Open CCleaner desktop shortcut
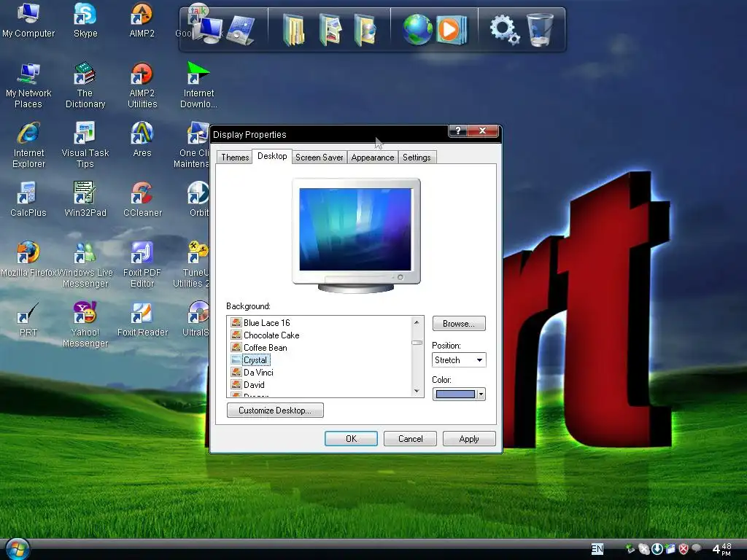Screen dimensions: 747x560 (142, 199)
